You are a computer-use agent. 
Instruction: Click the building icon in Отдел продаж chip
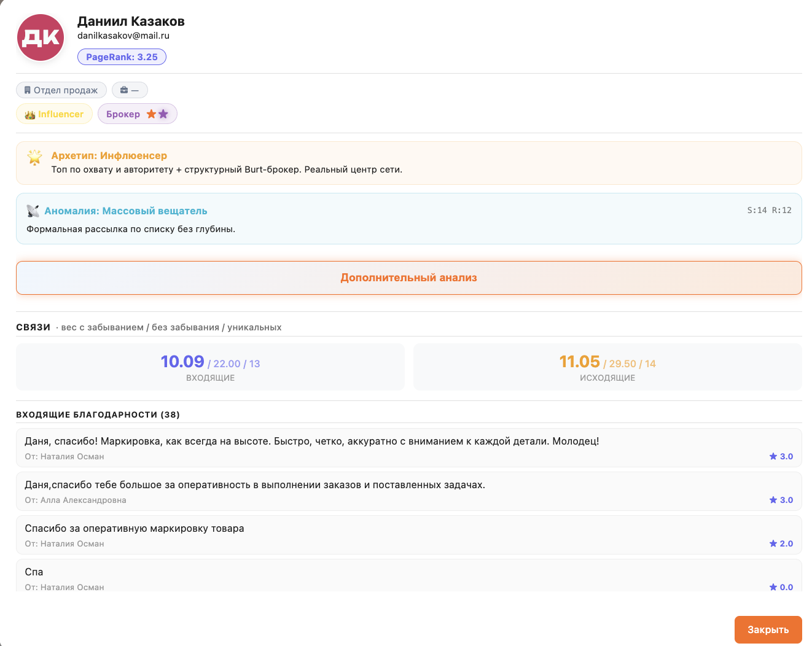click(x=27, y=90)
